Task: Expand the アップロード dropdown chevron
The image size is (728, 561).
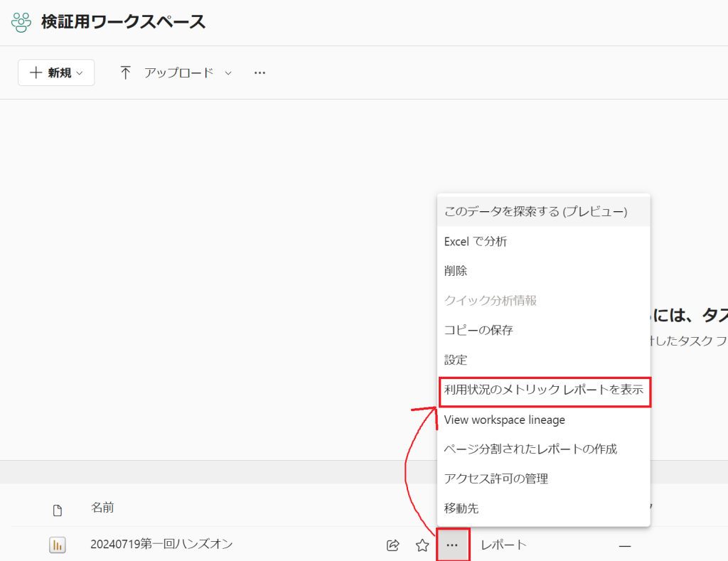Action: click(x=228, y=73)
